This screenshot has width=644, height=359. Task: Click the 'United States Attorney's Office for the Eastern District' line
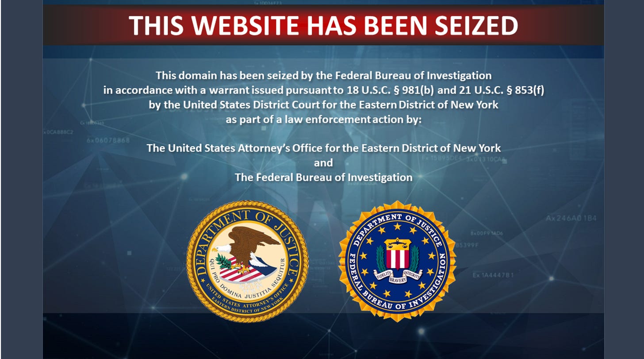(x=323, y=148)
